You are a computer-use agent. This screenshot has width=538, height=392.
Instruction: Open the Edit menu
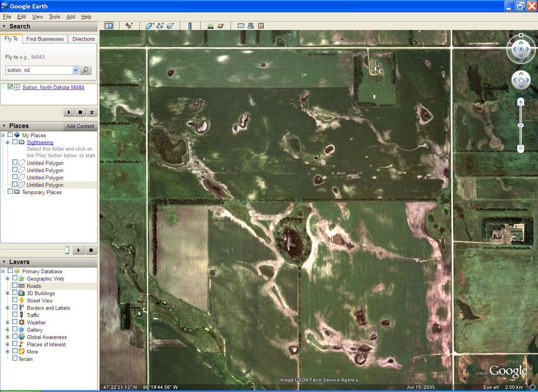22,17
